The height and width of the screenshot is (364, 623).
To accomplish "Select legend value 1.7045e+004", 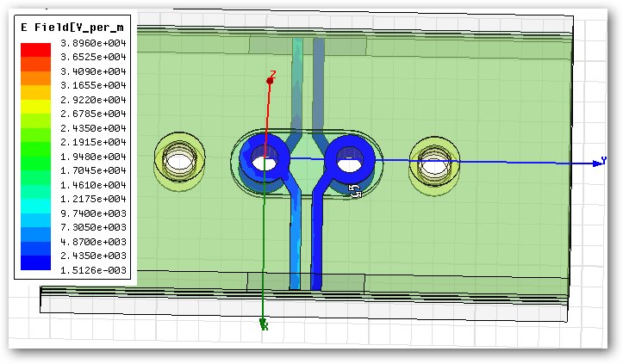I will tap(93, 170).
